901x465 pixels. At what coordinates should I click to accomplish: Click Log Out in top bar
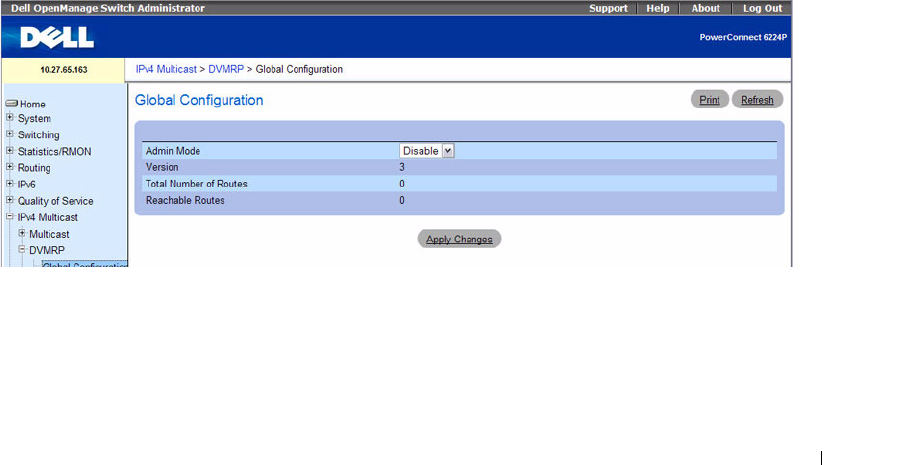762,8
